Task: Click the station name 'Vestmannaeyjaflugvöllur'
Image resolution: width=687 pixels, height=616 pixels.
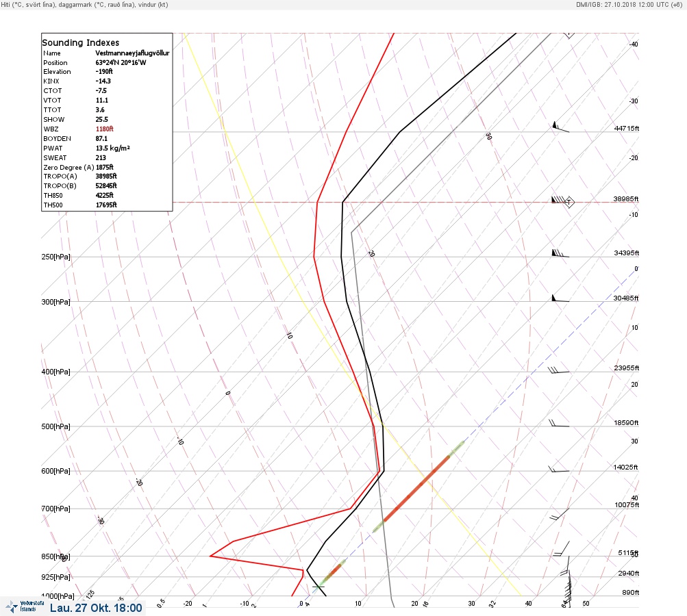Action: (x=132, y=53)
